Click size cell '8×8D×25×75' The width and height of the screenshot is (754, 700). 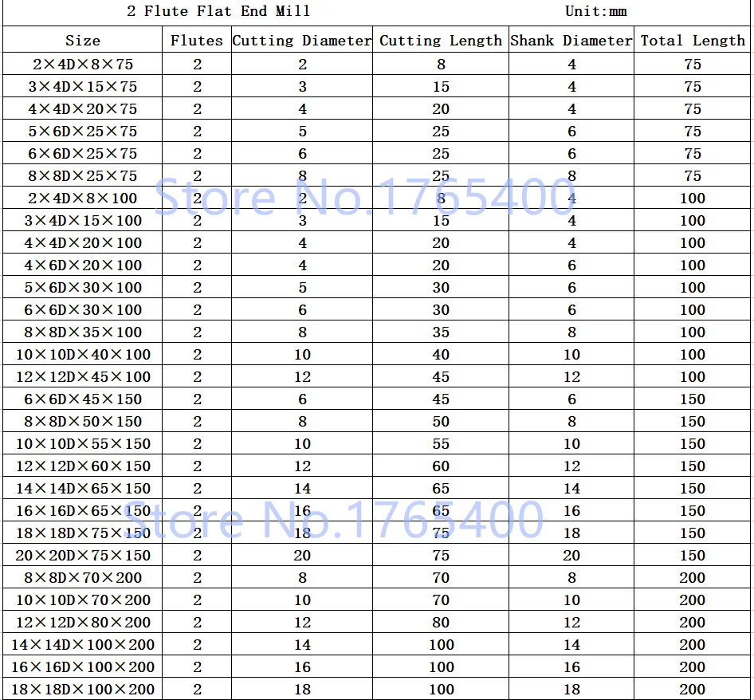(83, 175)
